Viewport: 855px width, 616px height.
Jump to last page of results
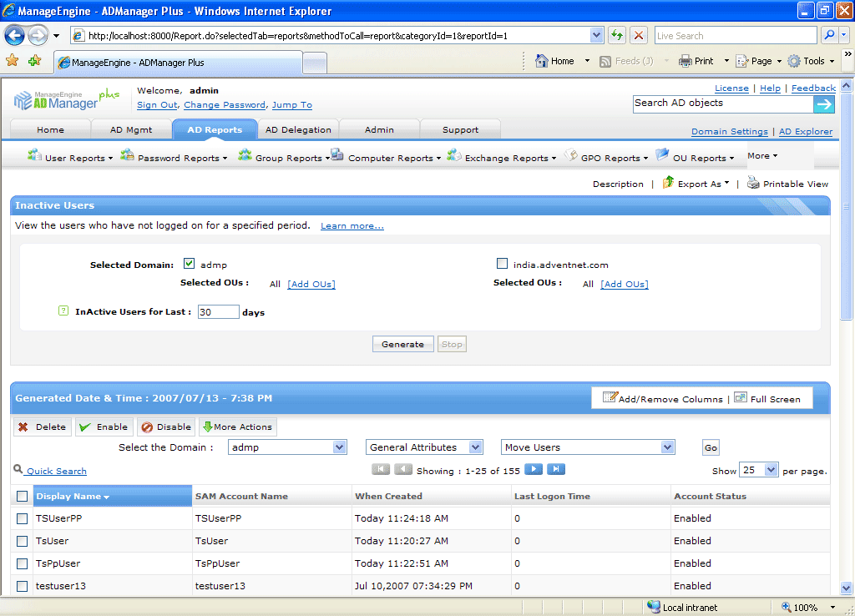pyautogui.click(x=556, y=469)
